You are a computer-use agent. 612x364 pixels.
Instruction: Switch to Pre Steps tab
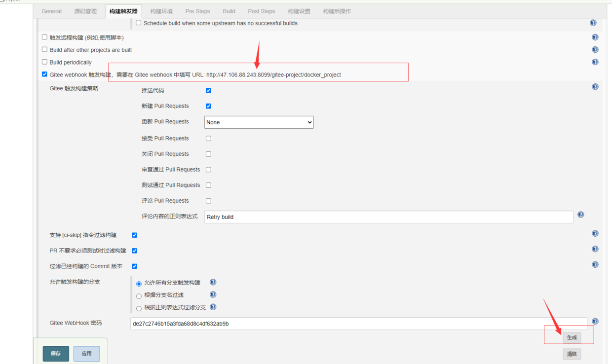pos(197,11)
